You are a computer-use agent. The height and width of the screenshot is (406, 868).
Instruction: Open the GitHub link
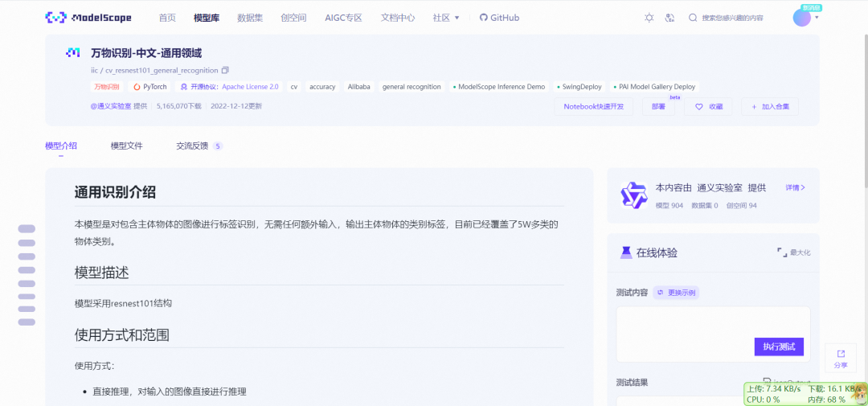click(x=499, y=18)
